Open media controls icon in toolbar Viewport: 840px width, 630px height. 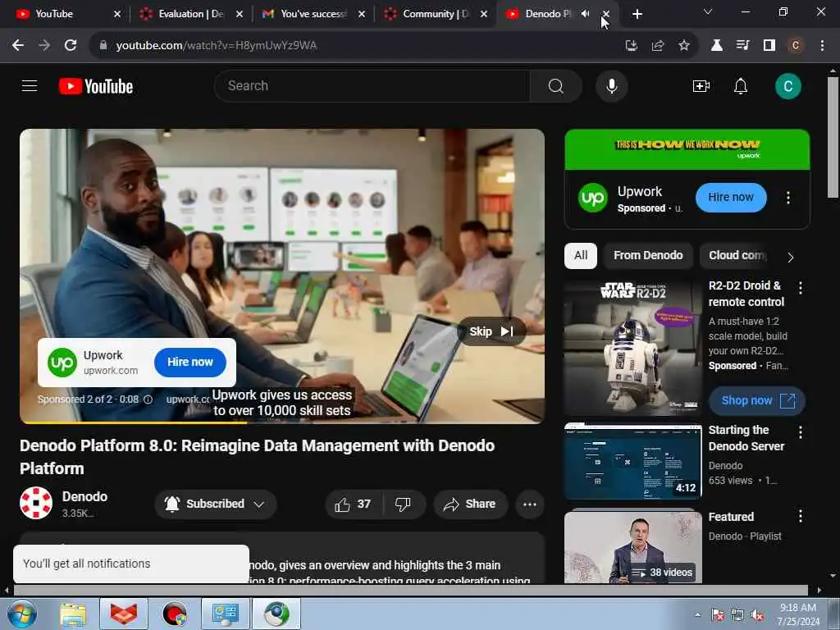pos(742,45)
